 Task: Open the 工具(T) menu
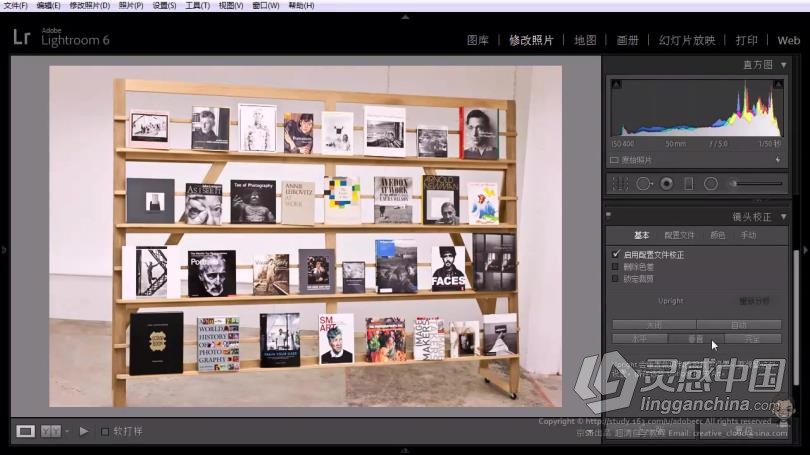tap(197, 6)
